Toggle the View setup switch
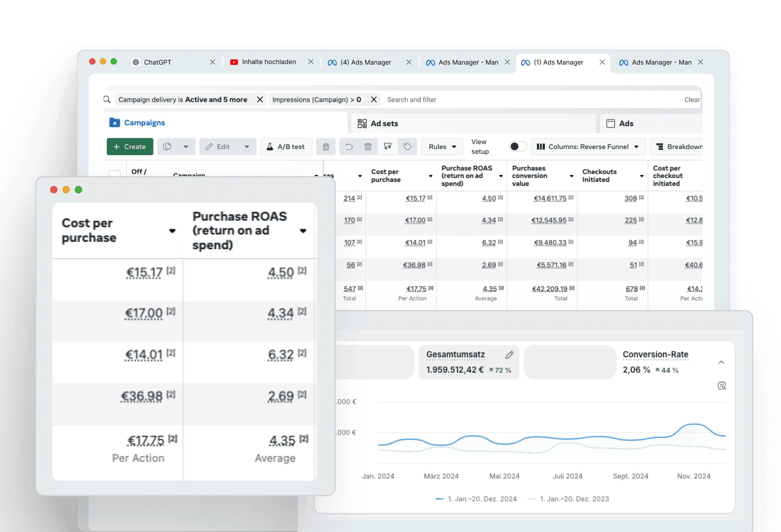This screenshot has width=781, height=532. point(518,146)
